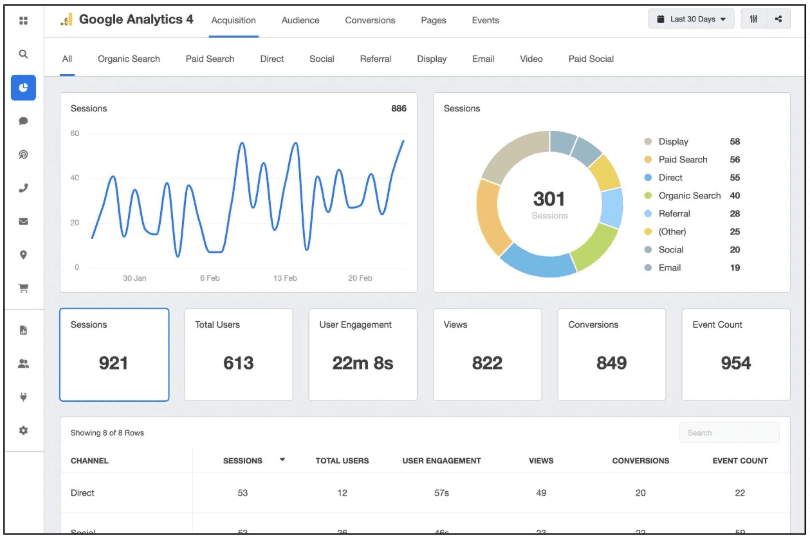The width and height of the screenshot is (810, 541).
Task: Open the filter sliders icon button
Action: point(754,19)
